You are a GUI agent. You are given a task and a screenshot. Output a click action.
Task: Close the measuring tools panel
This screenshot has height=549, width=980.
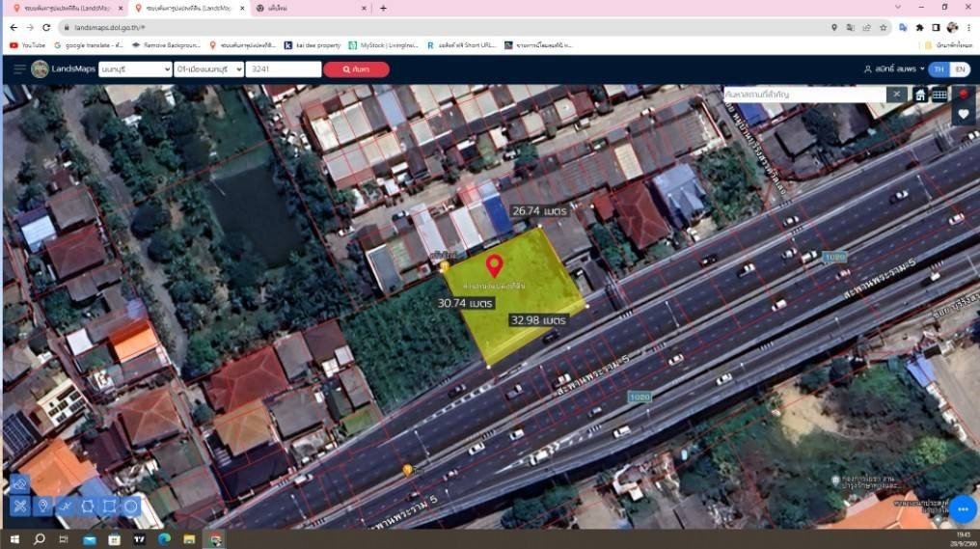(x=20, y=506)
